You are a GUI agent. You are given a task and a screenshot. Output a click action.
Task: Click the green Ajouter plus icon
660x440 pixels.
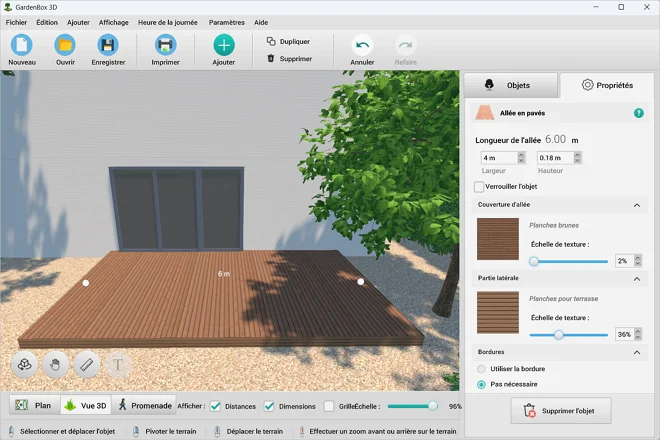224,45
